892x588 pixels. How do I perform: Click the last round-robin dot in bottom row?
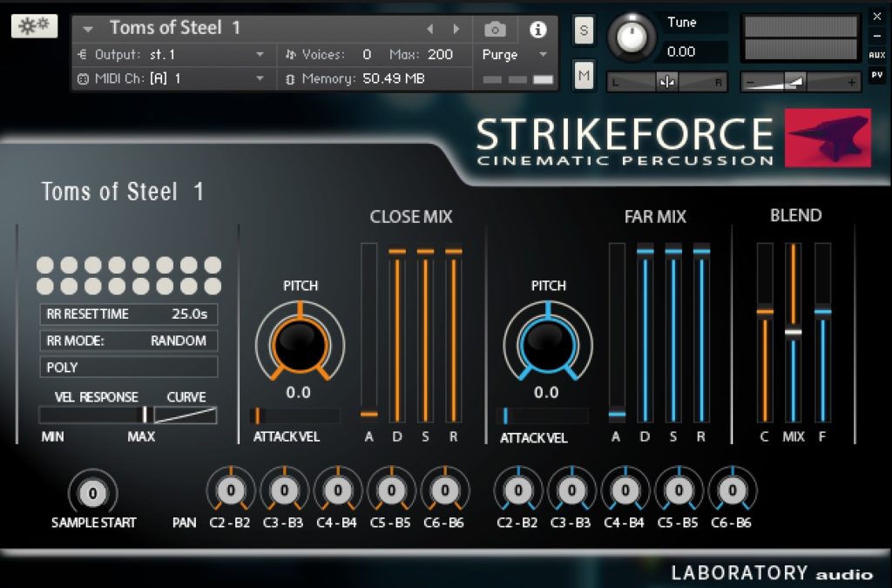pyautogui.click(x=213, y=286)
